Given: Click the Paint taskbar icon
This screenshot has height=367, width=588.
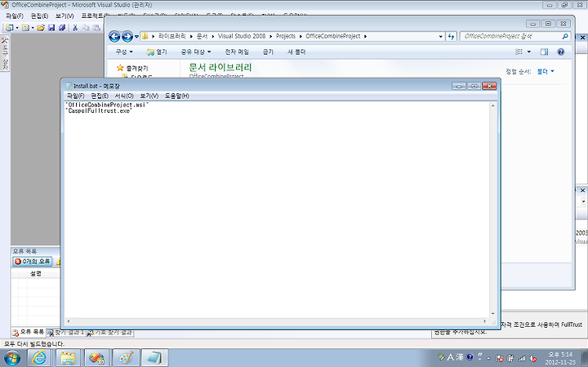Looking at the screenshot, I should point(125,358).
